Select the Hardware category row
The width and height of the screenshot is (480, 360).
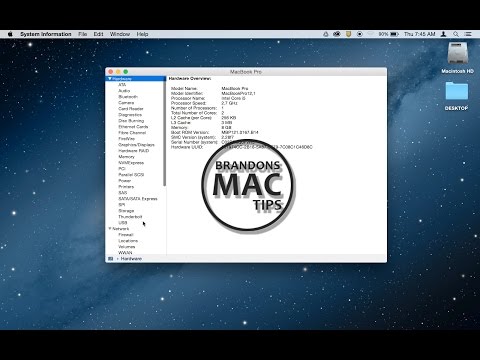(135, 79)
